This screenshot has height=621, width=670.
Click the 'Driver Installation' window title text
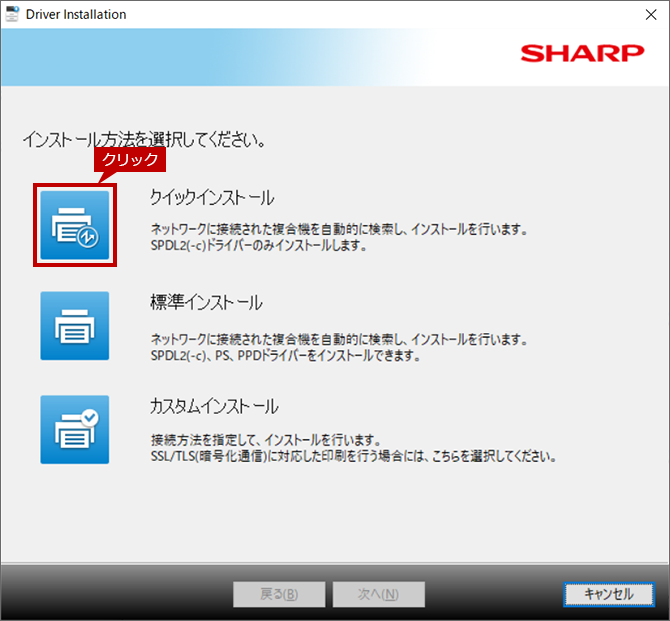click(76, 15)
